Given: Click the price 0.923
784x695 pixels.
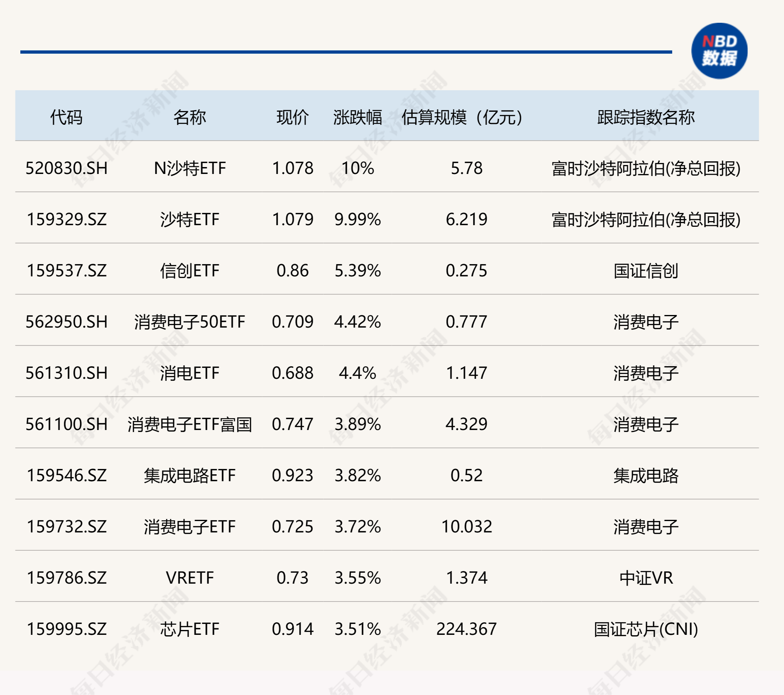Looking at the screenshot, I should pos(292,476).
